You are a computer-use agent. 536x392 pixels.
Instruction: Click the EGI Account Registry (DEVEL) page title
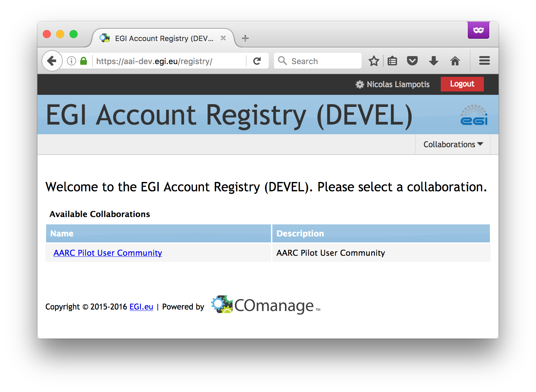(x=229, y=115)
